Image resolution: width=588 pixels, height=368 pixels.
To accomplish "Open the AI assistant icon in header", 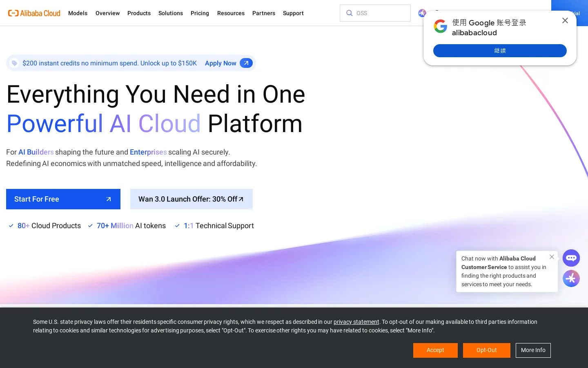I will [x=422, y=13].
